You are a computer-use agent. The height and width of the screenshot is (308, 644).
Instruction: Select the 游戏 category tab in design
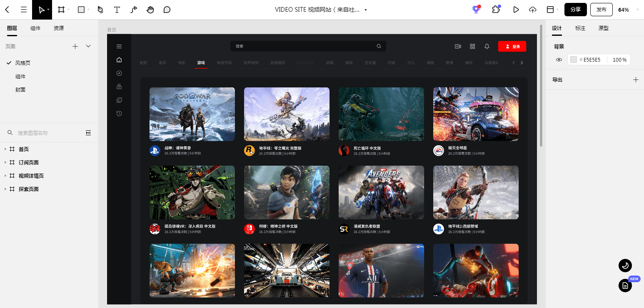click(x=201, y=63)
